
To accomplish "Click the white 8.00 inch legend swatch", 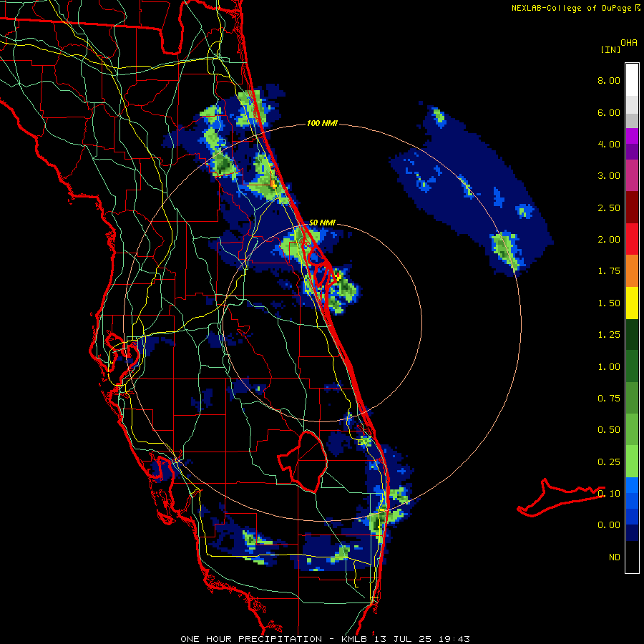I will [632, 79].
